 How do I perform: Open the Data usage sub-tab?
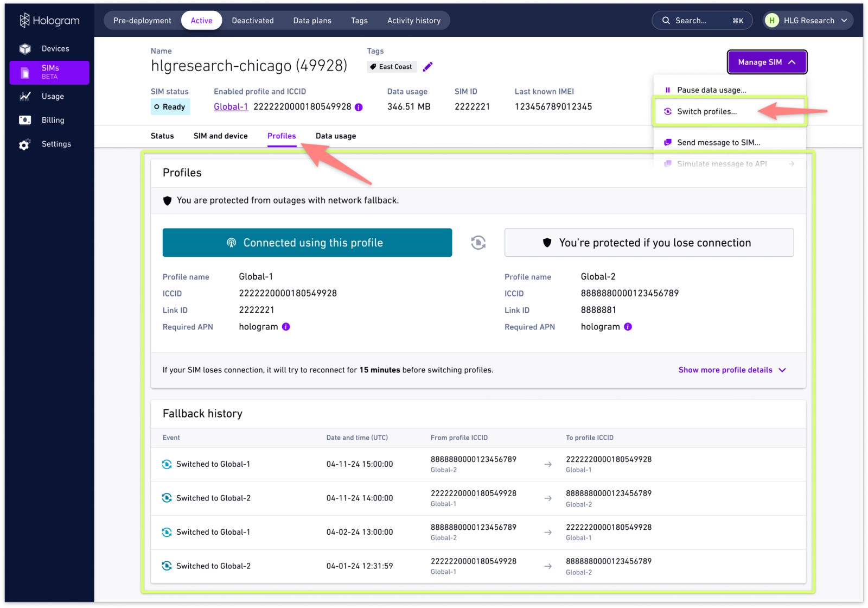pos(336,136)
